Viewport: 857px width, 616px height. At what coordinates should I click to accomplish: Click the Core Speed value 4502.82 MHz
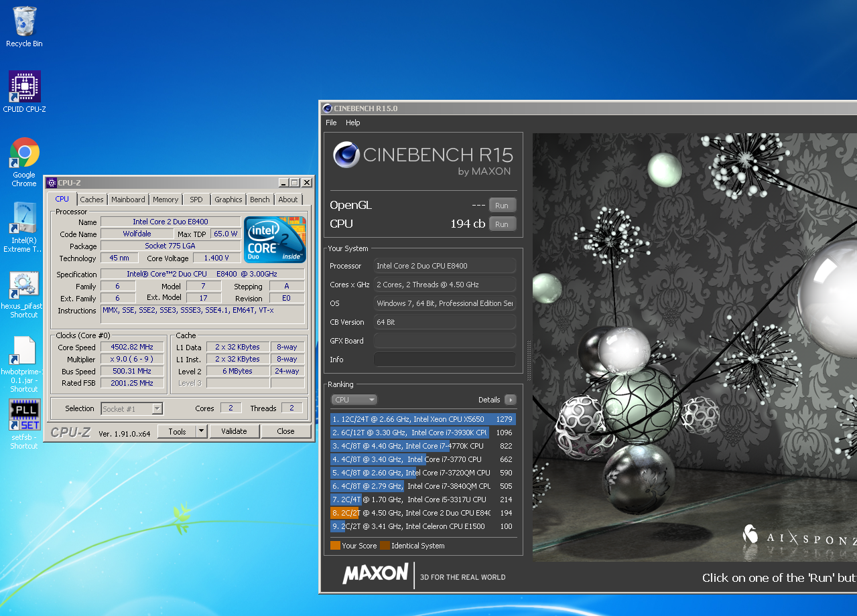(133, 347)
